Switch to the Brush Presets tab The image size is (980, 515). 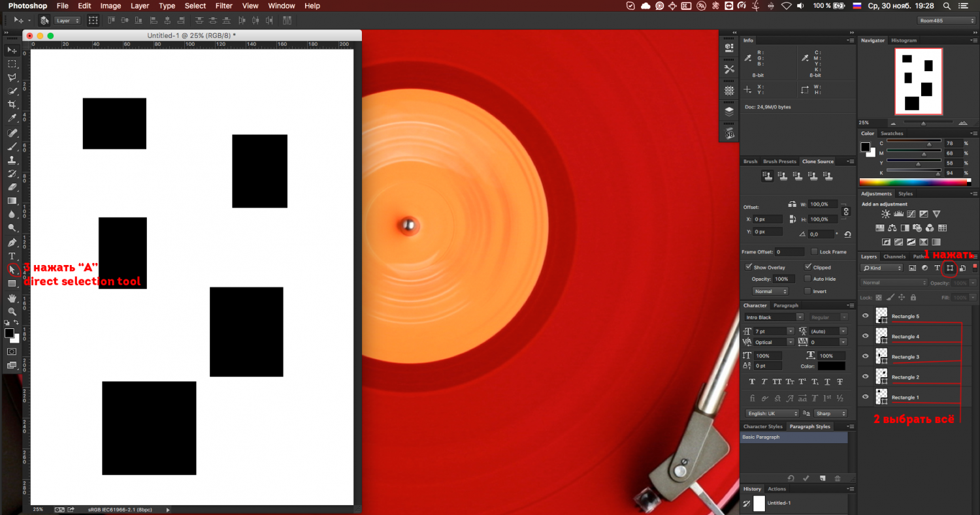point(780,161)
